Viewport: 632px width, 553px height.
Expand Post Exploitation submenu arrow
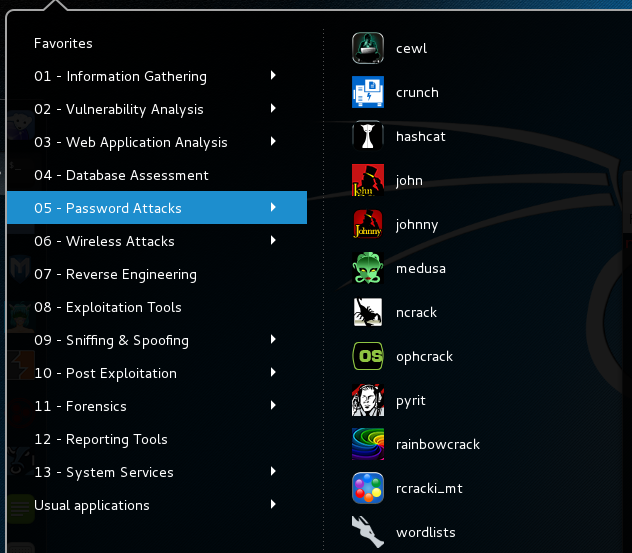point(273,372)
